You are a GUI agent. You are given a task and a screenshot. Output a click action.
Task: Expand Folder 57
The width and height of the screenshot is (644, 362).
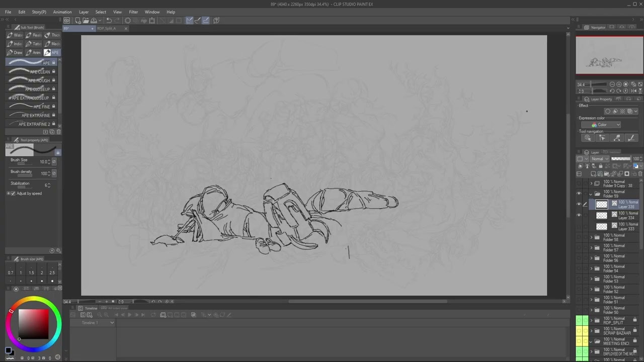point(591,248)
